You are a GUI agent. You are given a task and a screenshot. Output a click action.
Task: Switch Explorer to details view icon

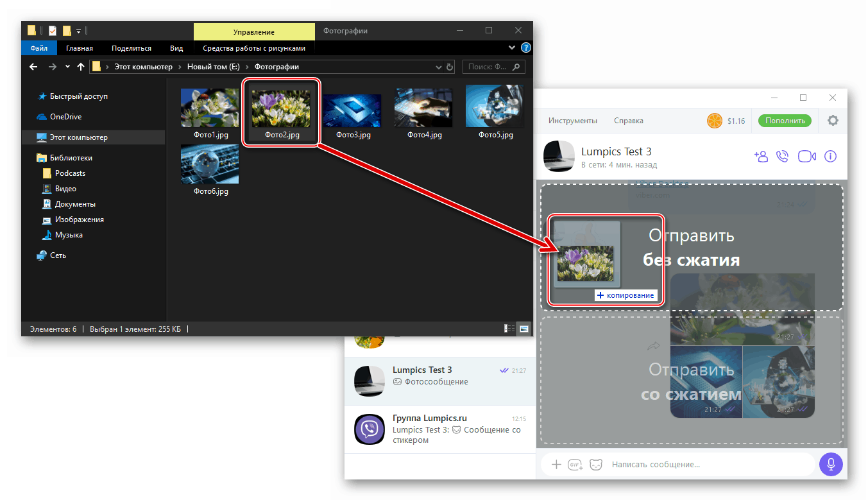510,329
